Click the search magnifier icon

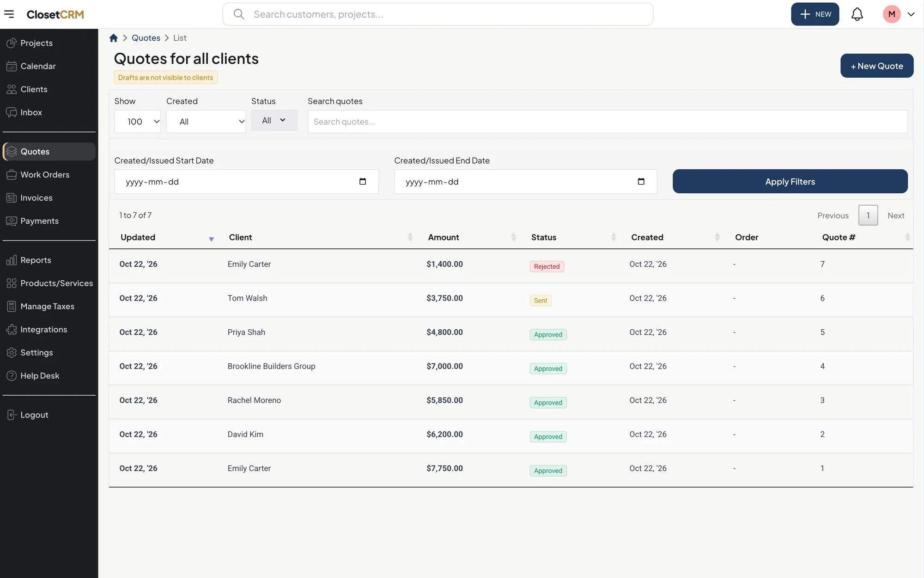pos(238,14)
